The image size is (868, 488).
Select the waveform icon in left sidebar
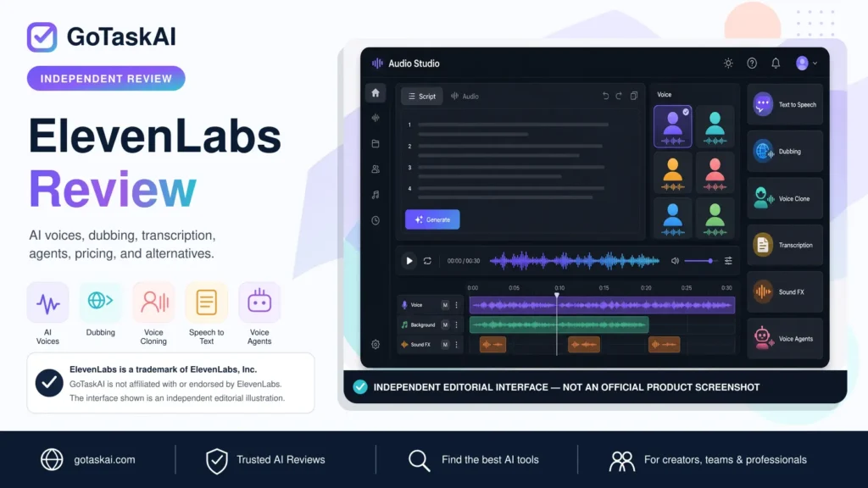(376, 118)
